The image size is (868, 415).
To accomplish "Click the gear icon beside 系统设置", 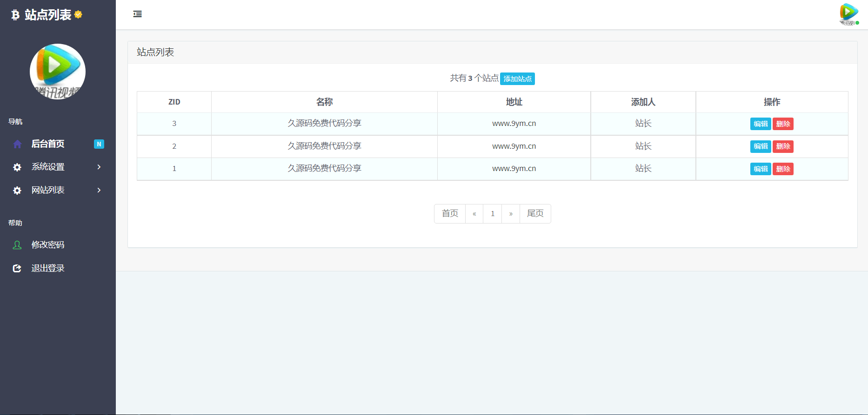I will point(17,167).
